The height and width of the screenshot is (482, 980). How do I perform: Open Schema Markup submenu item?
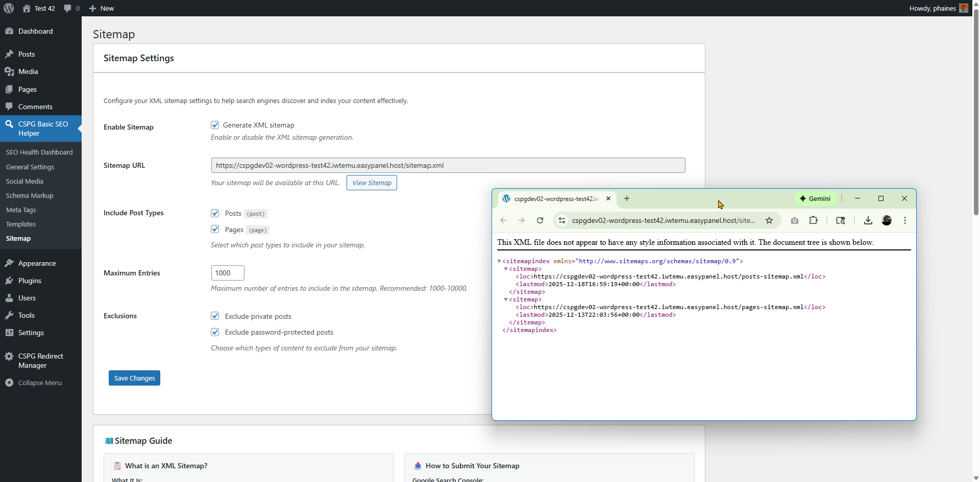pos(30,195)
